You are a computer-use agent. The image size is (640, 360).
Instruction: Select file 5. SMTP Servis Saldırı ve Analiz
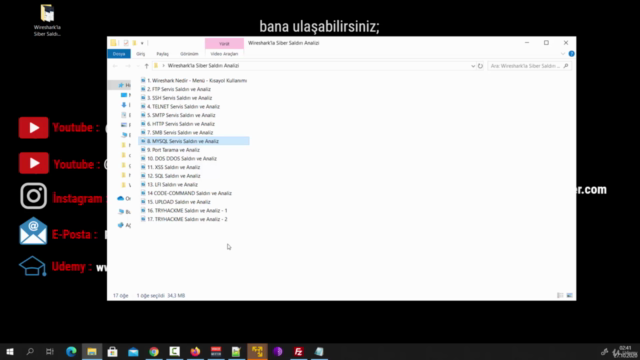pyautogui.click(x=178, y=115)
